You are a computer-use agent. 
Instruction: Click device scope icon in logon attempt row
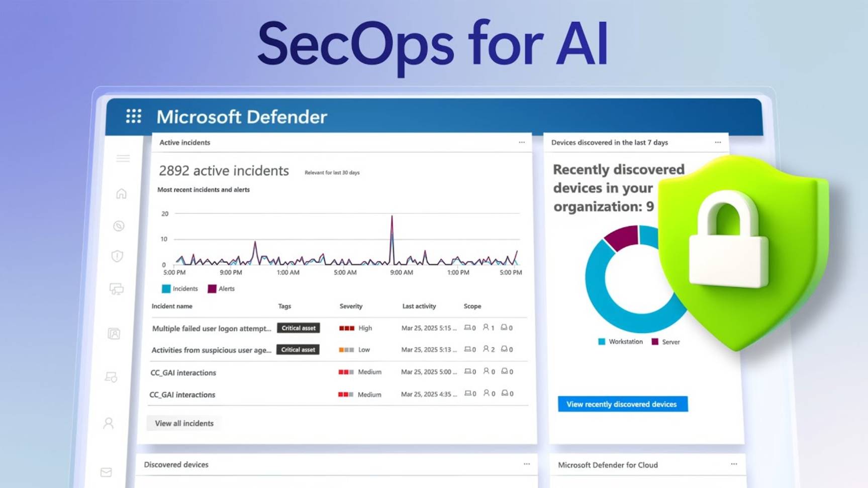[x=467, y=328]
